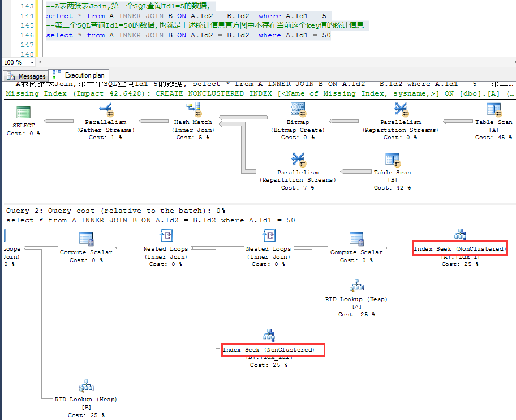Switch to the Messages tab
This screenshot has height=420, width=516.
(25, 76)
